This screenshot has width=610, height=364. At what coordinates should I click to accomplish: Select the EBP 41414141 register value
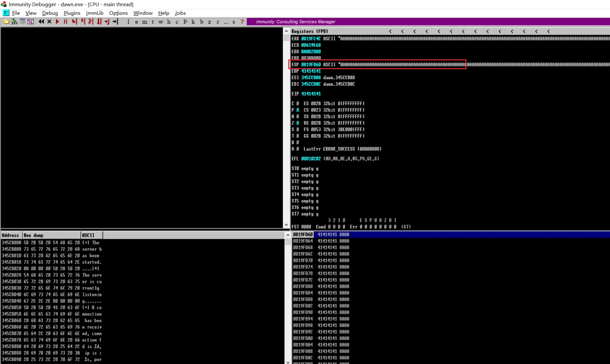point(311,71)
